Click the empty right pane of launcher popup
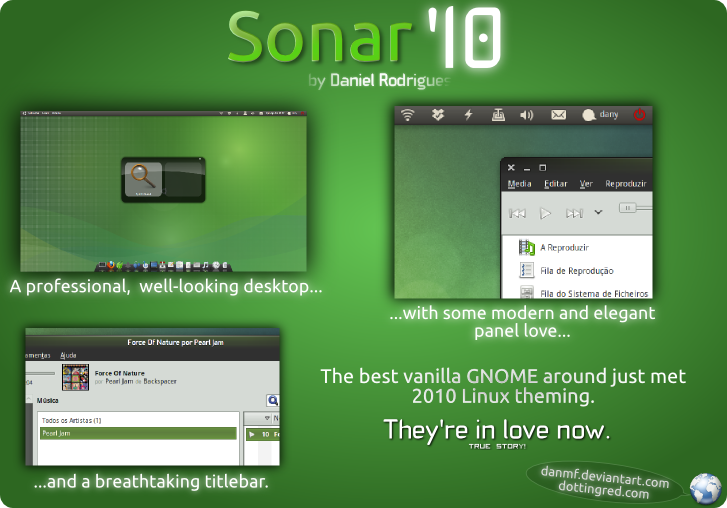727x508 pixels. point(184,179)
